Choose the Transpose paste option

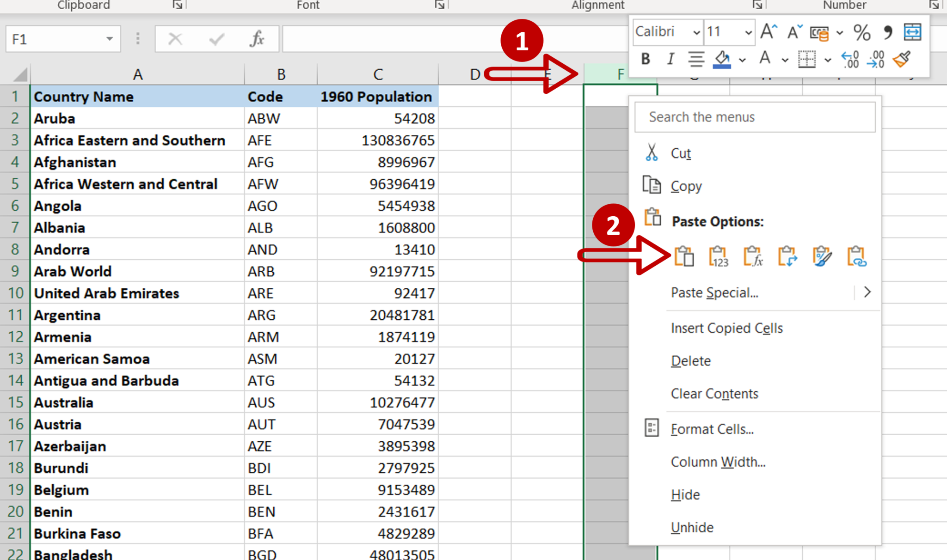click(787, 256)
